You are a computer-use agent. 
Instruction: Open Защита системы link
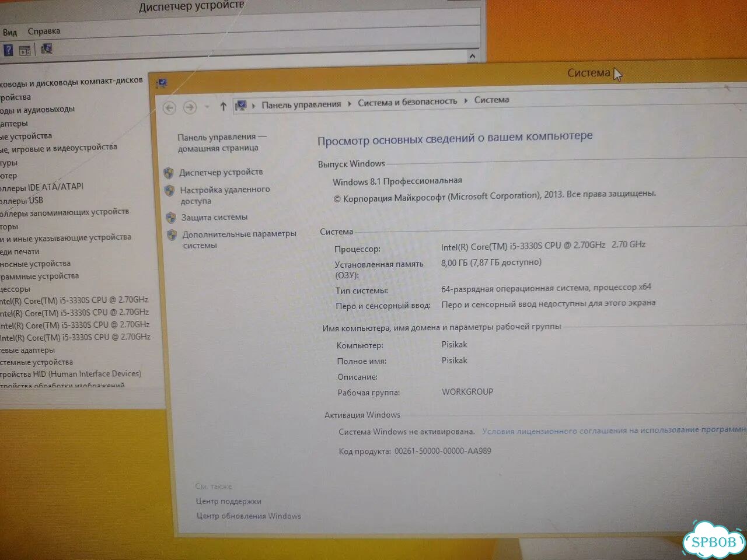click(x=214, y=217)
